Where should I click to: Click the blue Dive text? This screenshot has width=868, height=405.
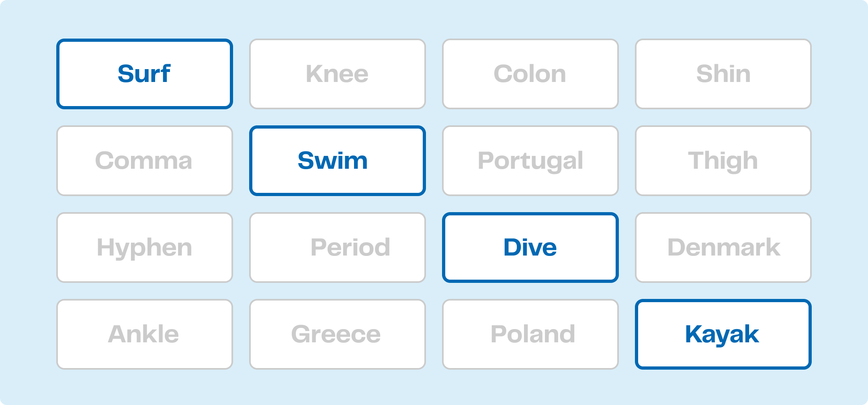[x=530, y=247]
